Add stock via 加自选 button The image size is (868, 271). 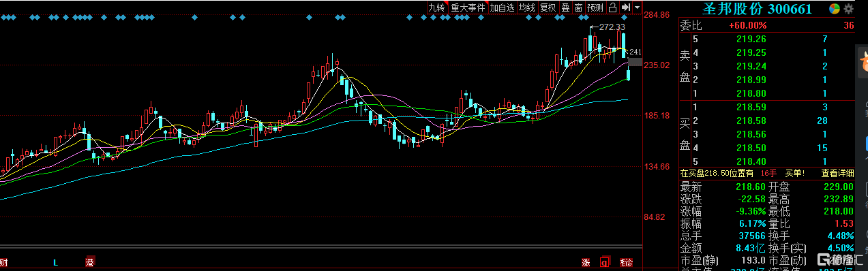tap(502, 7)
